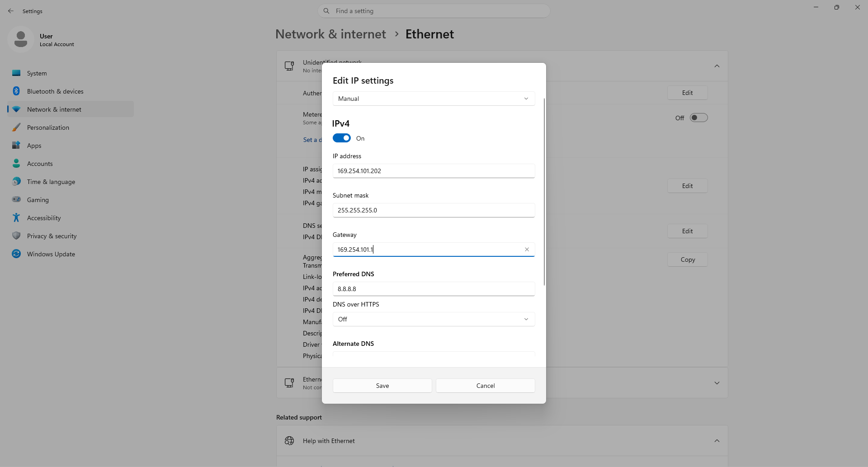Click the User profile avatar
This screenshot has height=467, width=868.
click(21, 39)
